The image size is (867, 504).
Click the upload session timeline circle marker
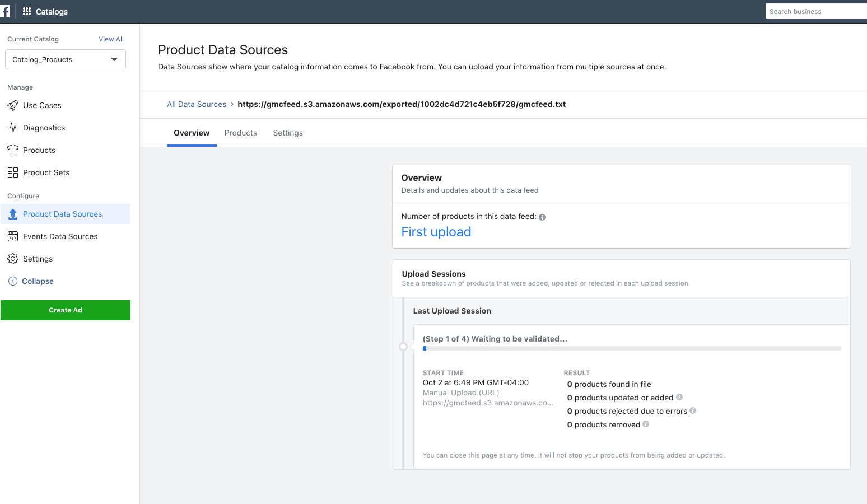pyautogui.click(x=403, y=347)
